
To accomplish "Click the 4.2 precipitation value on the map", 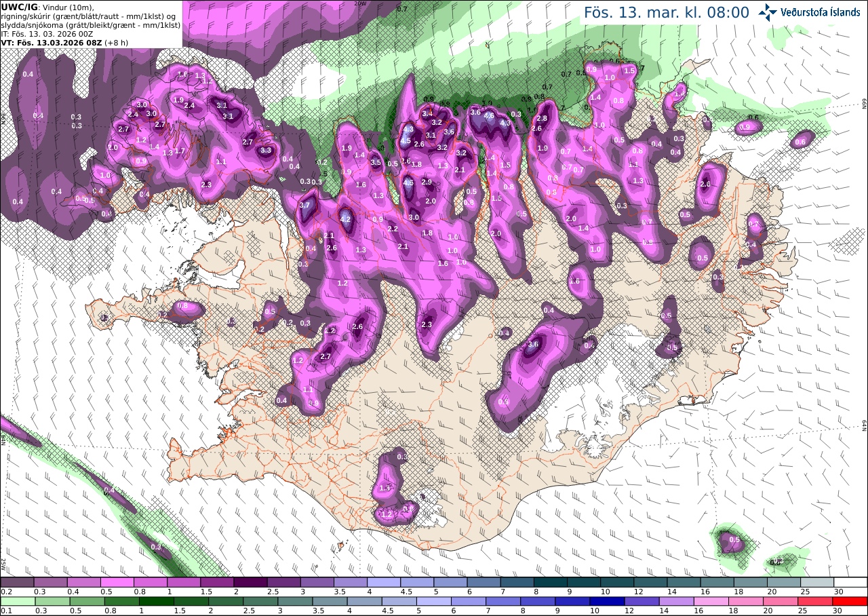I will tap(345, 219).
